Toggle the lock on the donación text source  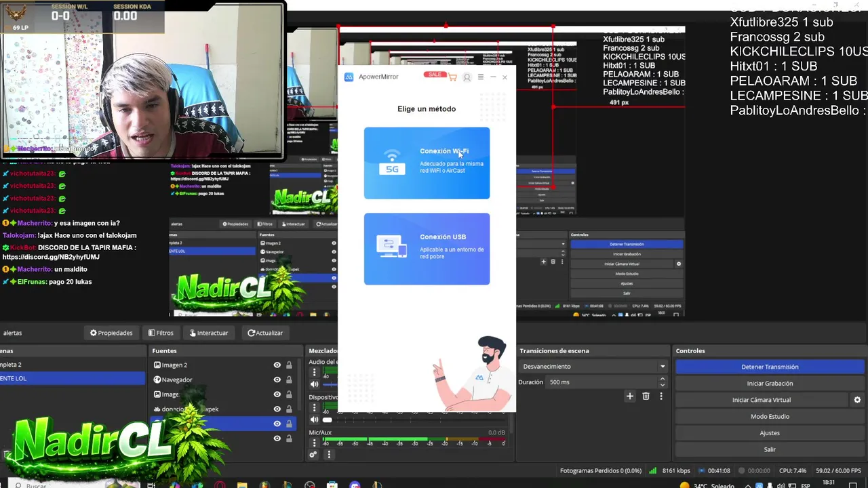coord(289,409)
